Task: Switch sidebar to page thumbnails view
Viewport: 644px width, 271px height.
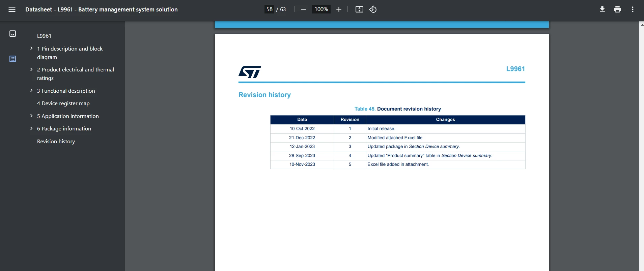Action: point(13,33)
